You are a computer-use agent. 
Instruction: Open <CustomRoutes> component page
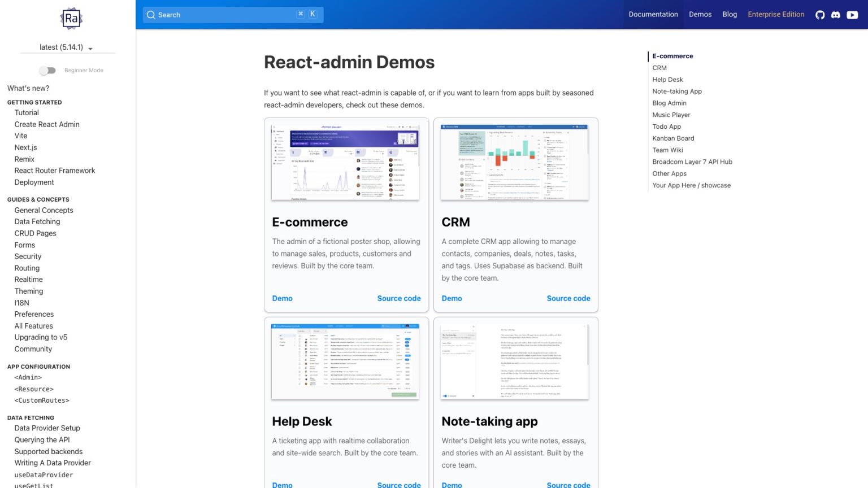[42, 400]
